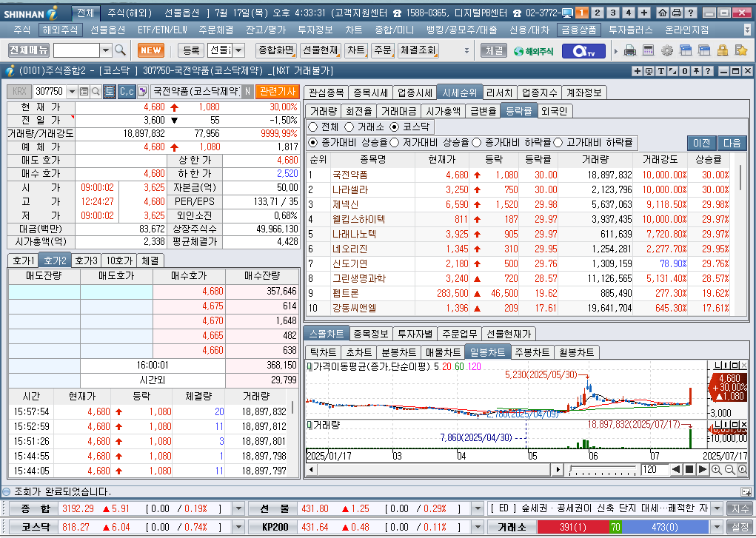
Task: Click the memo note icon before the stock name
Action: tap(143, 91)
